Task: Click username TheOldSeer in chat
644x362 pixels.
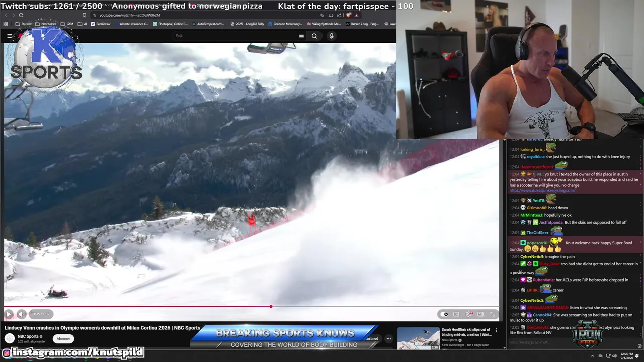Action: [538, 233]
